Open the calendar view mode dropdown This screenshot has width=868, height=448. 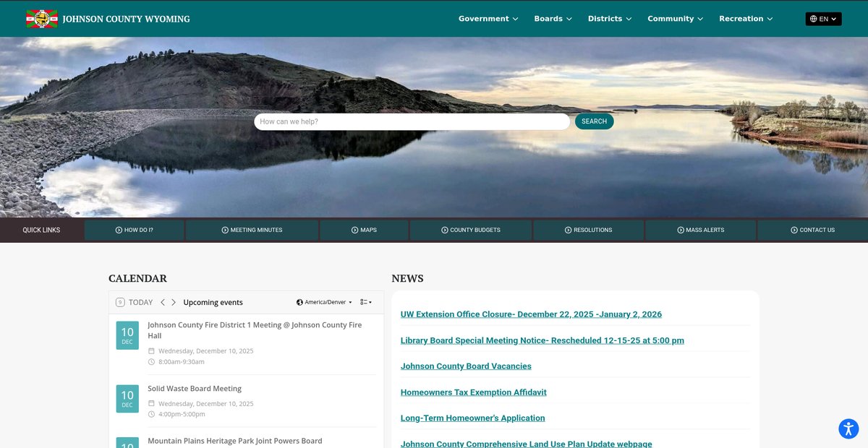click(x=366, y=302)
